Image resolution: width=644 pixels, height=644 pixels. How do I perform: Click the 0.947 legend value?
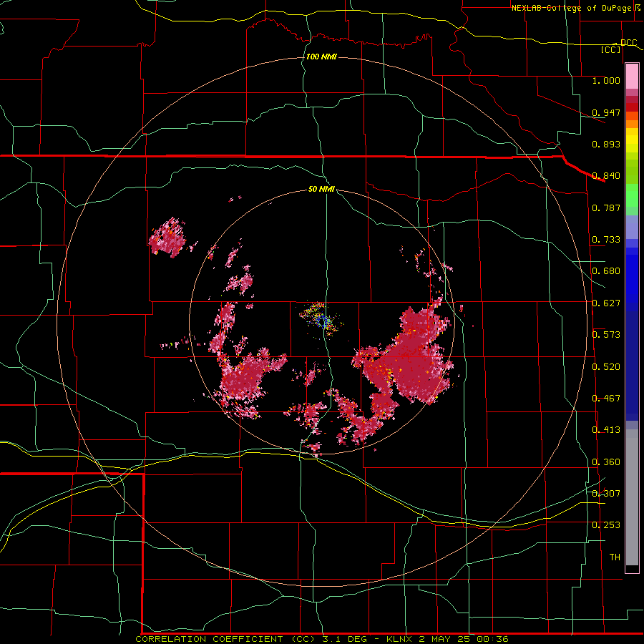tap(606, 112)
